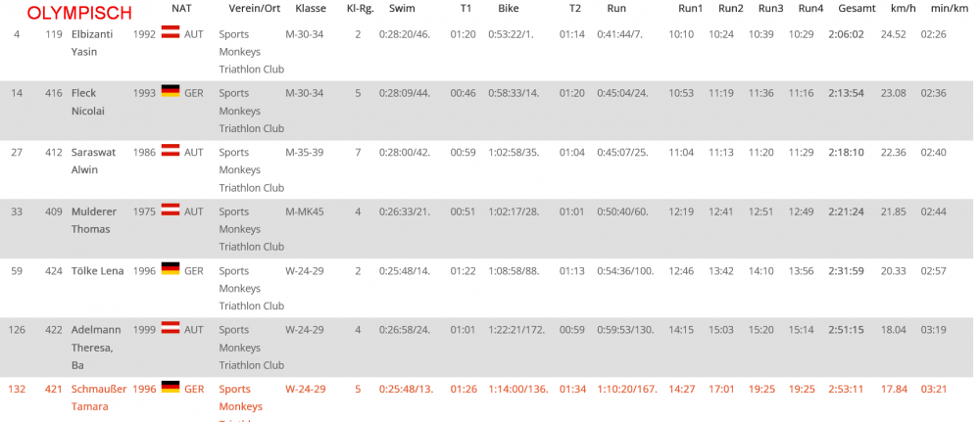
Task: Click the min/km column header
Action: coord(948,8)
